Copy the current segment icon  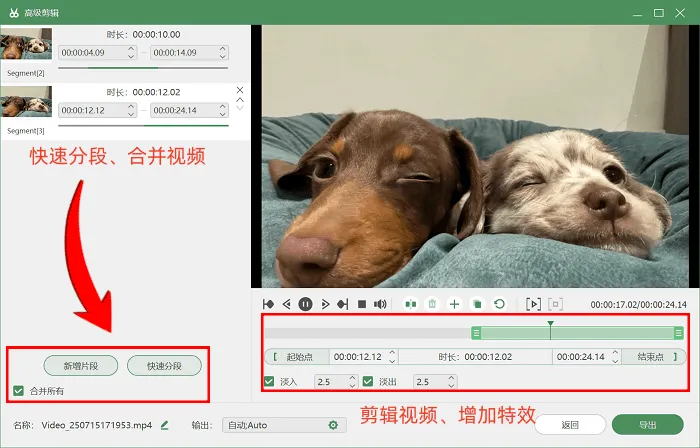(x=477, y=304)
